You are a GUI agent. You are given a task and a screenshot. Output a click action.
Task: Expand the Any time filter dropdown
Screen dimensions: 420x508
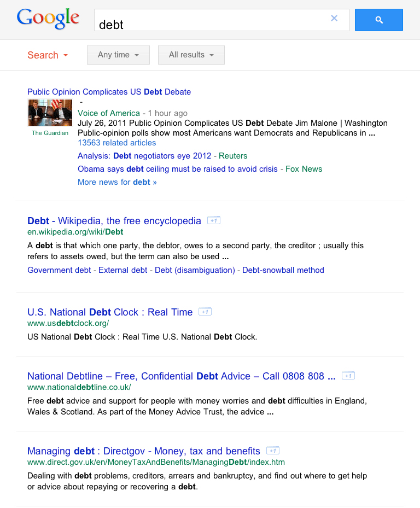(118, 55)
